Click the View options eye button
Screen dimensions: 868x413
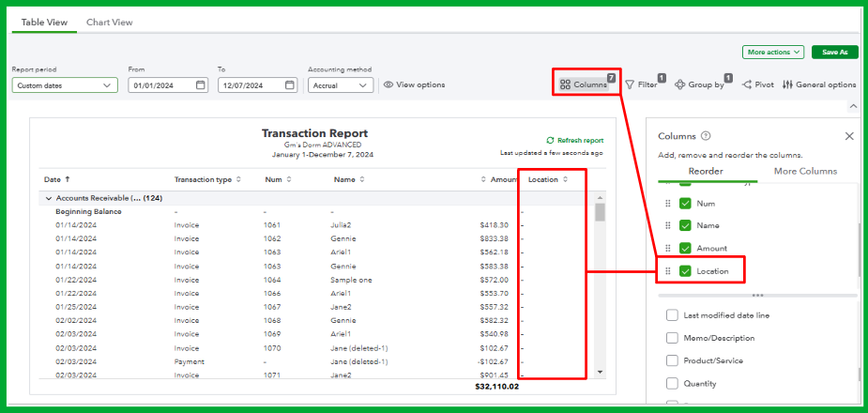coord(414,84)
